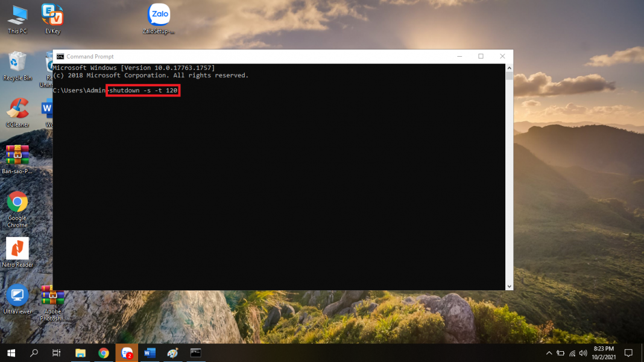Image resolution: width=644 pixels, height=362 pixels.
Task: Expand the hidden system tray icons chevron
Action: [549, 353]
